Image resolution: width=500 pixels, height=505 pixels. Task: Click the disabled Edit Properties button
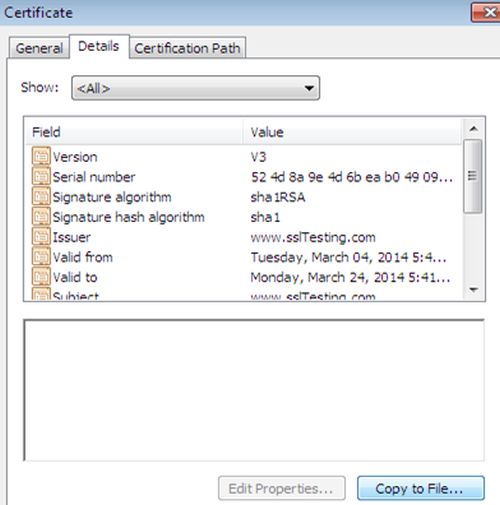coord(282,488)
